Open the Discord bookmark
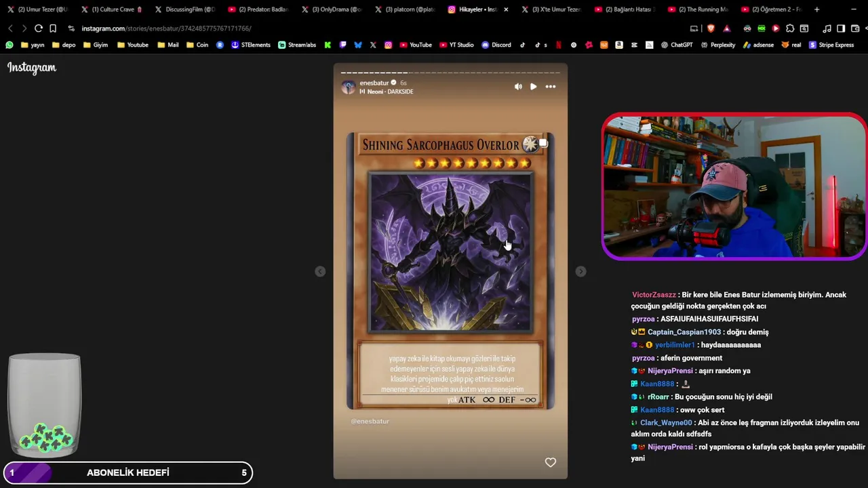868x488 pixels. tap(496, 45)
